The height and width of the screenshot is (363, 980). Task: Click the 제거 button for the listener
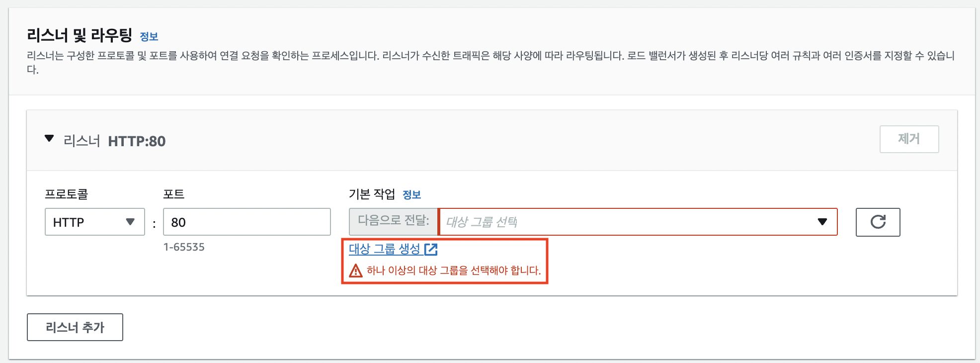point(909,139)
